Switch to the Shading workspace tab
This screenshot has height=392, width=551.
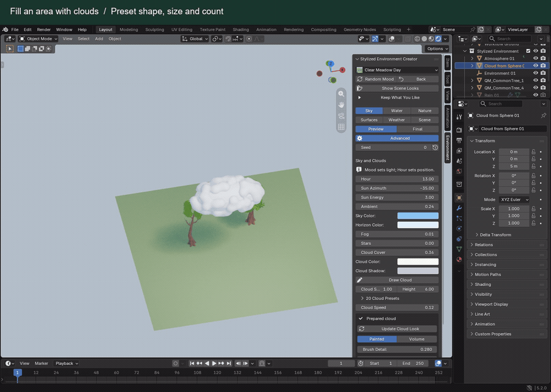241,29
